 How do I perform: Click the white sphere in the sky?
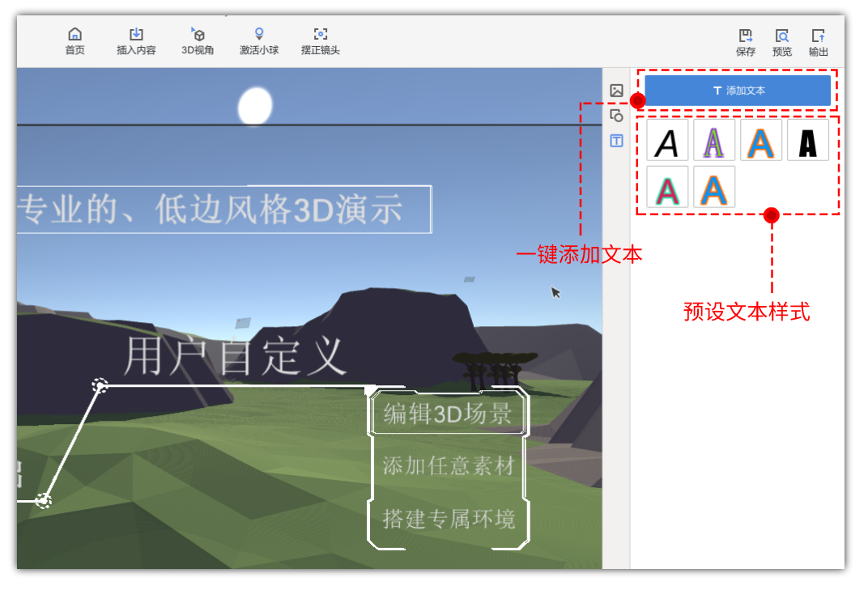[255, 106]
